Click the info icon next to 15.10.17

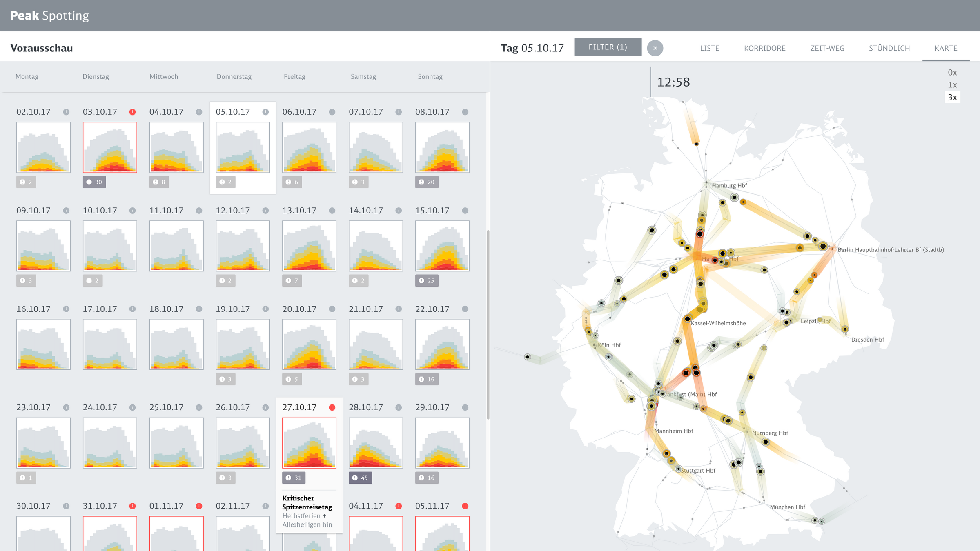(x=465, y=211)
